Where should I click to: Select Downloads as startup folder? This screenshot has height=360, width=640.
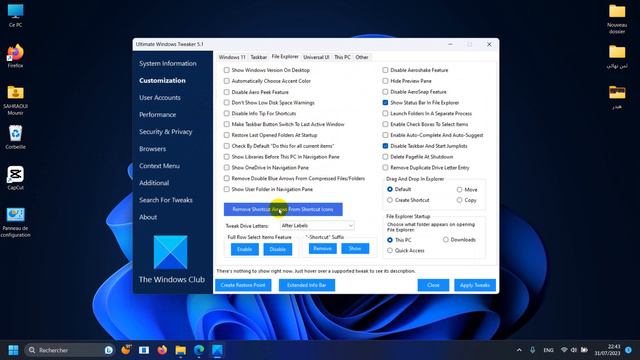(x=446, y=240)
